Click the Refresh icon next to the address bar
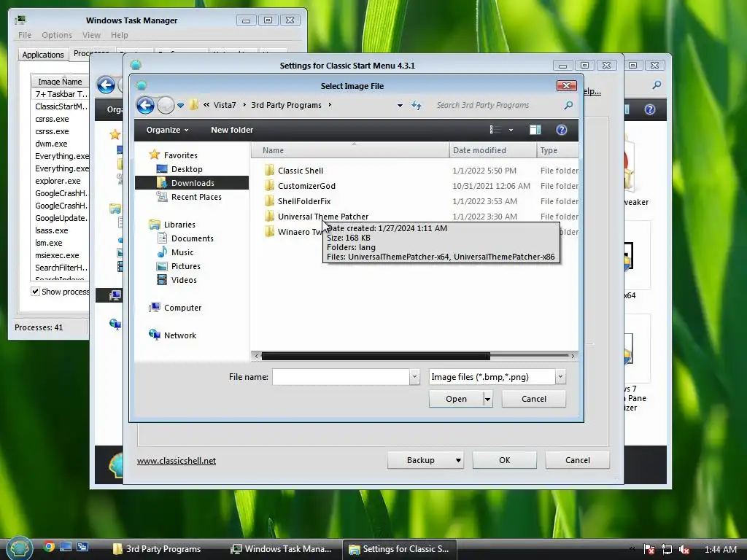The width and height of the screenshot is (747, 560). (417, 105)
